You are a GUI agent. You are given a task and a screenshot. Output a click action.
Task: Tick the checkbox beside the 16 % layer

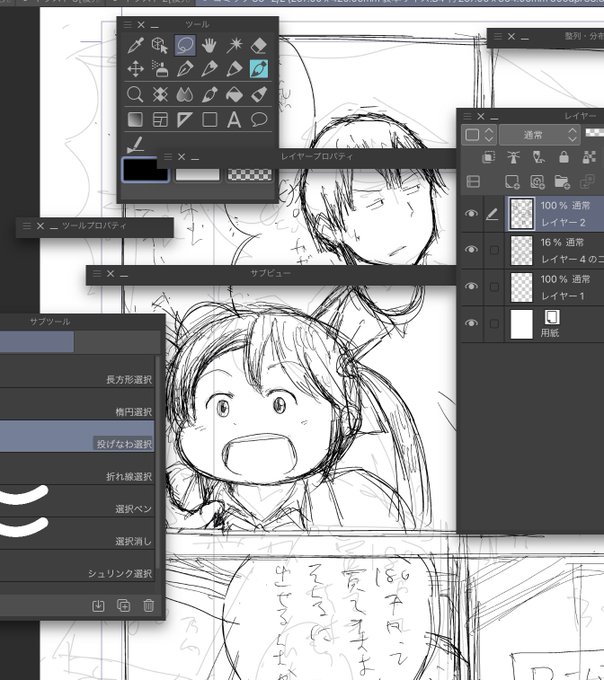click(494, 250)
